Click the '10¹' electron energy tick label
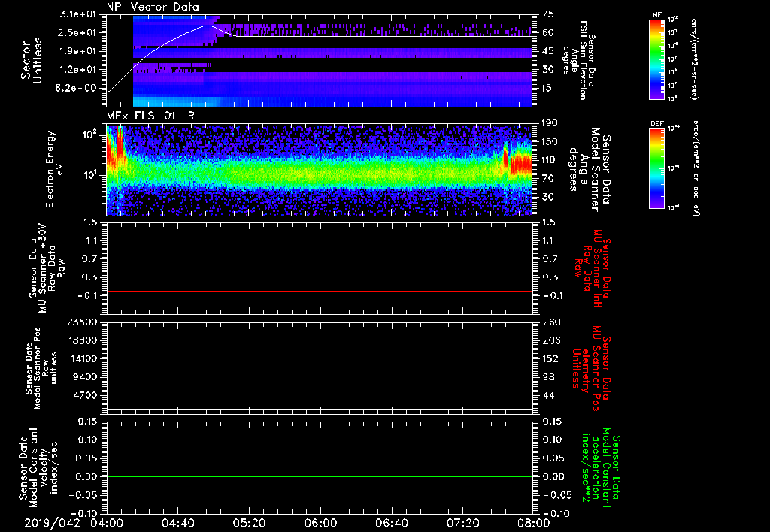 point(89,175)
